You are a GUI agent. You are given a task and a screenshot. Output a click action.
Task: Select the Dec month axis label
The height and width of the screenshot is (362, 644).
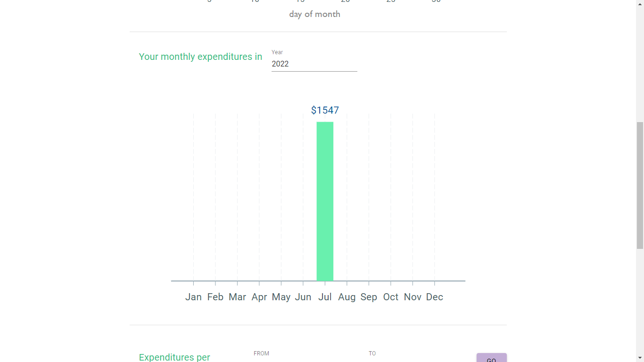click(435, 297)
